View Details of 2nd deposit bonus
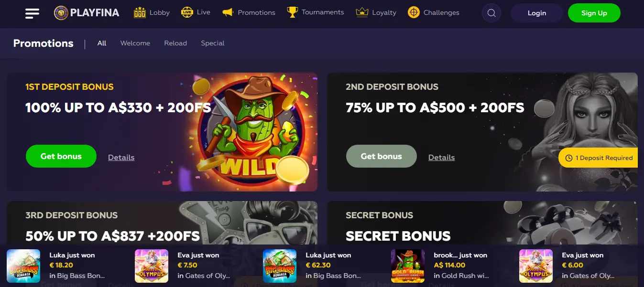The image size is (644, 287). pyautogui.click(x=442, y=157)
